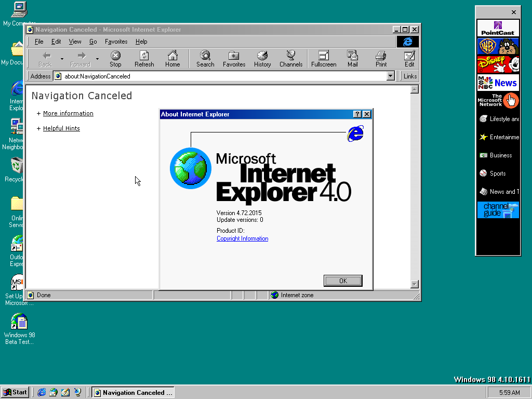Close the Channel Bar
The width and height of the screenshot is (532, 399).
click(x=514, y=12)
